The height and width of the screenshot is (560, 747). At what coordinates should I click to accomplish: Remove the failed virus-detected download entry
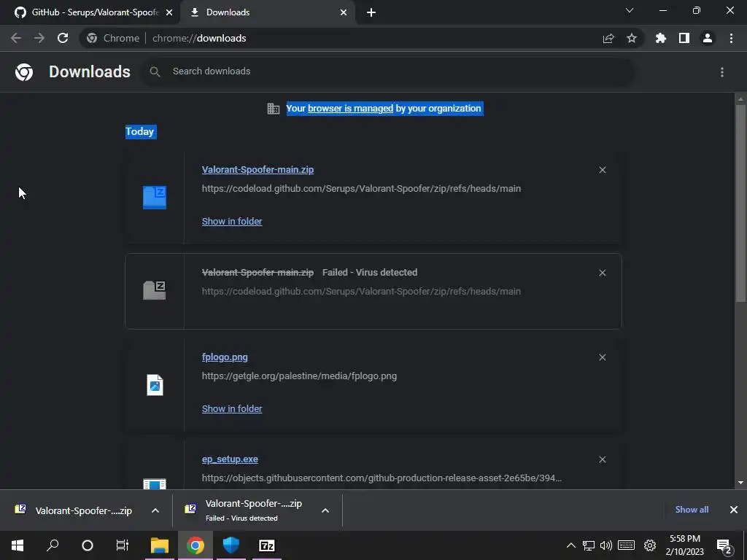click(603, 273)
